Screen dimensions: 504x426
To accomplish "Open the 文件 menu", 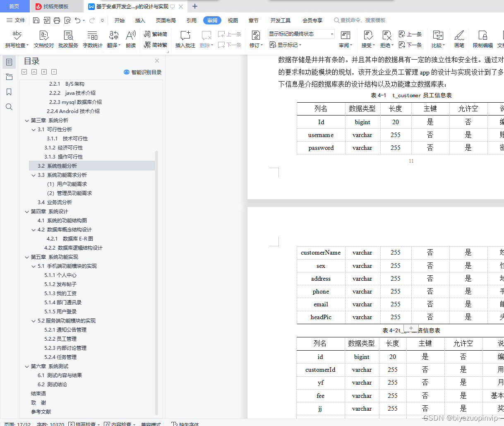I will pos(16,20).
